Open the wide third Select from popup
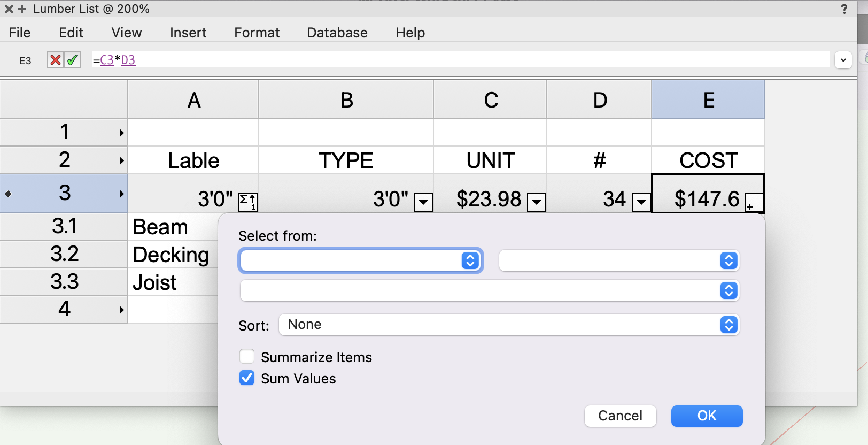868x445 pixels. tap(490, 290)
